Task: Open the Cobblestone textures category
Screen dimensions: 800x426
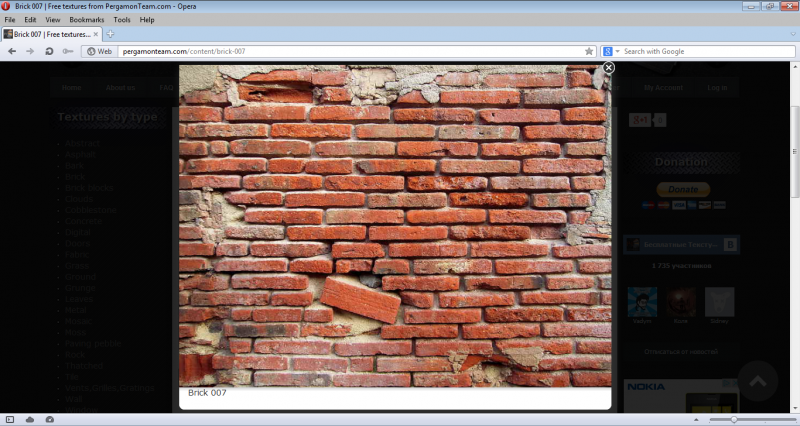Action: click(x=91, y=210)
